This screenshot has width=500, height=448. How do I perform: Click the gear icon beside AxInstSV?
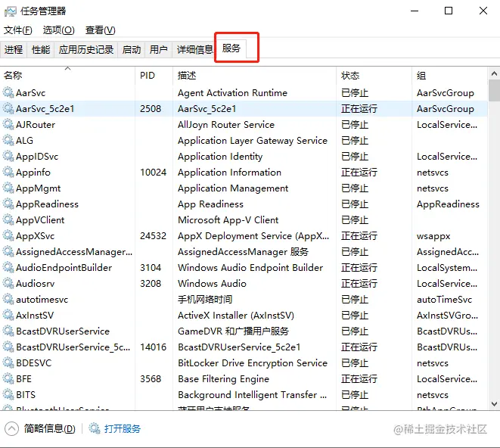tap(8, 316)
